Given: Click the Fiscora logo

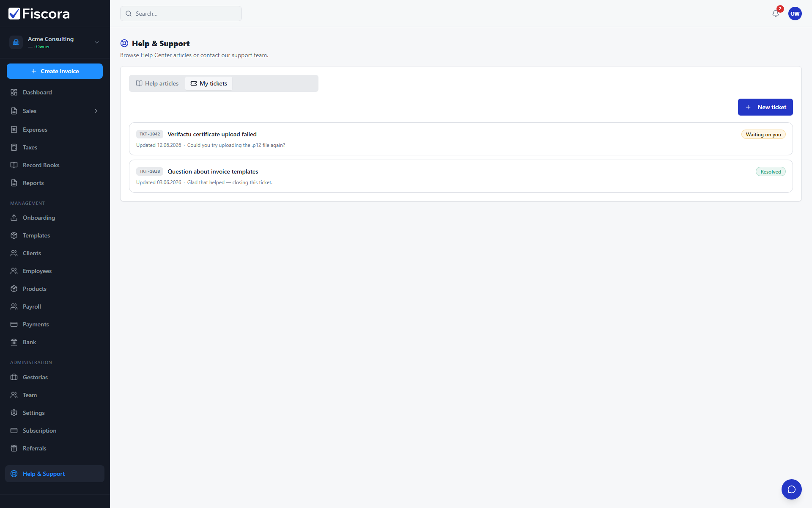Looking at the screenshot, I should 39,14.
